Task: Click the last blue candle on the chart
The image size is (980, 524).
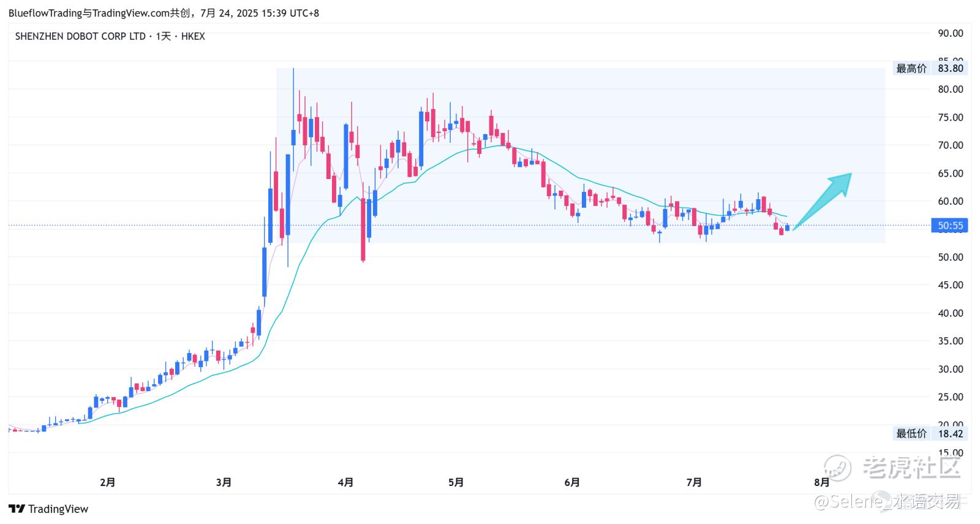Action: click(787, 227)
